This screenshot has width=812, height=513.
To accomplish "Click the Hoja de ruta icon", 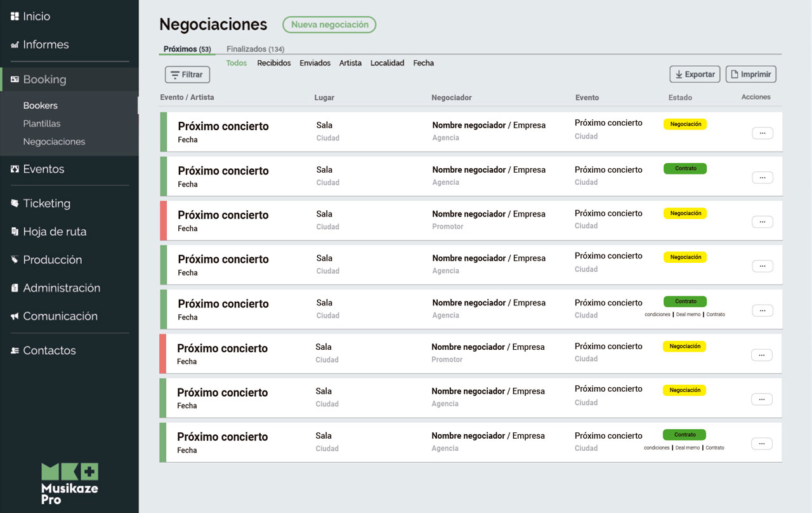I will [x=15, y=232].
